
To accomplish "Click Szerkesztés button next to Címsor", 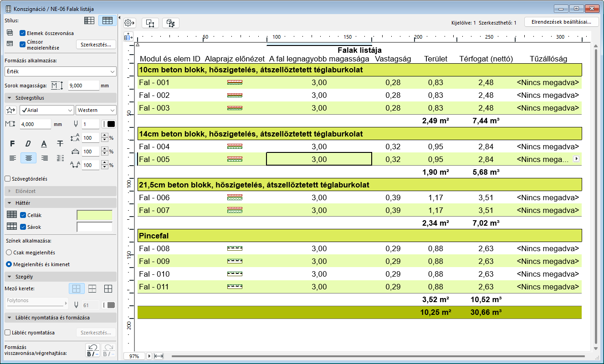I will 96,45.
